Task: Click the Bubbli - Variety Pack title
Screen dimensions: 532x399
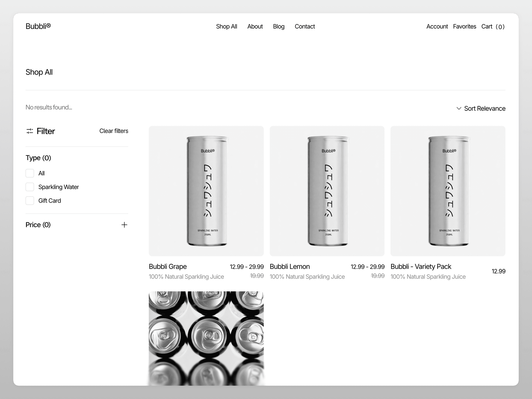Action: pos(421,267)
